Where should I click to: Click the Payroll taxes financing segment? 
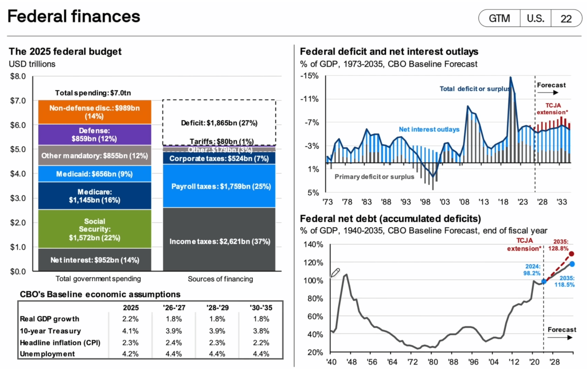click(219, 186)
